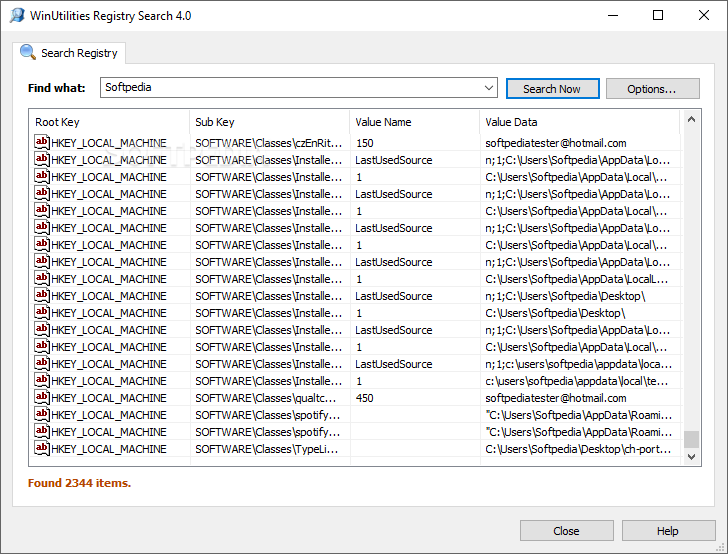Viewport: 728px width, 554px height.
Task: Select the Search Registry tab
Action: coord(69,53)
